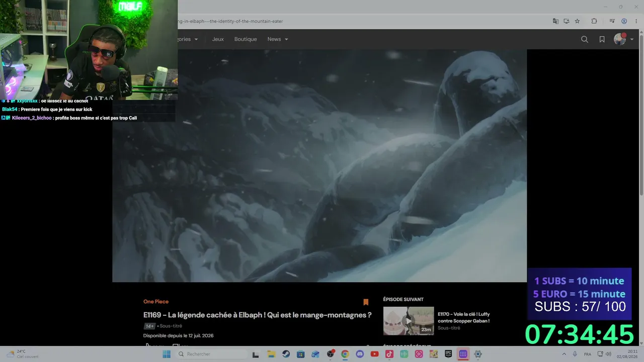Click the Crunchyroll profile avatar
Viewport: 644px width, 362px height.
click(x=620, y=39)
